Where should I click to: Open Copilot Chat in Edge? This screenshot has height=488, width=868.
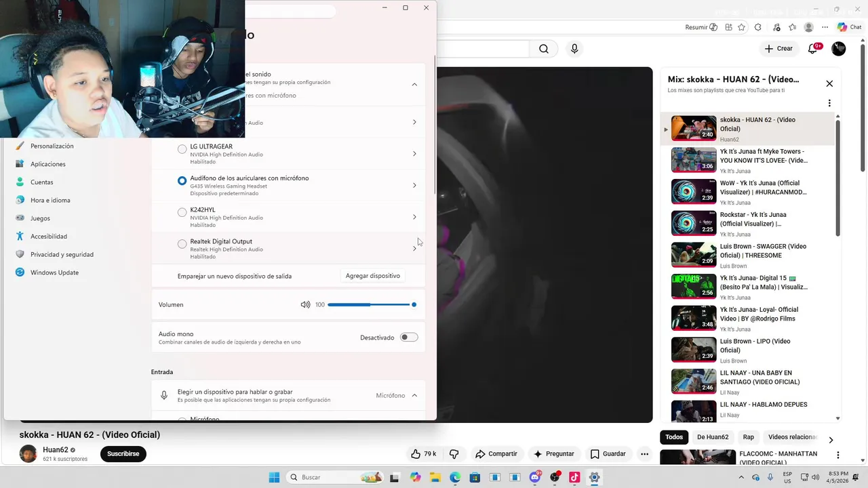tap(850, 27)
